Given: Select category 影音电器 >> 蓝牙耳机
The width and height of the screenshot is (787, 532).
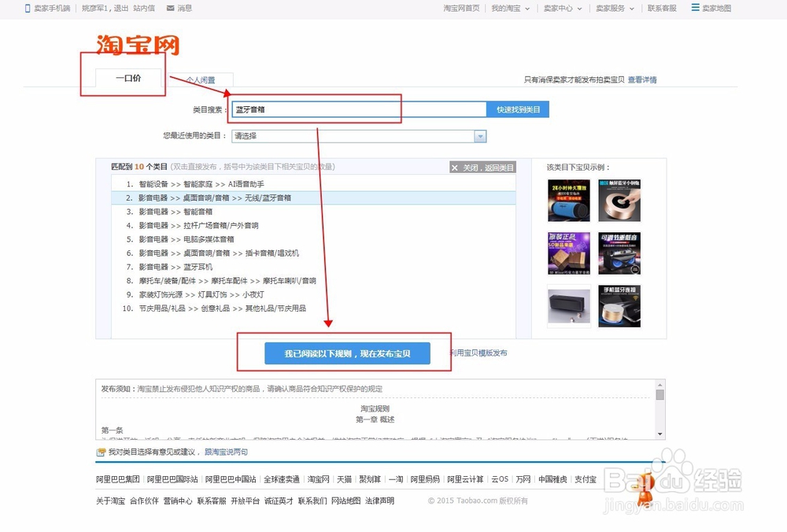Looking at the screenshot, I should 314,267.
